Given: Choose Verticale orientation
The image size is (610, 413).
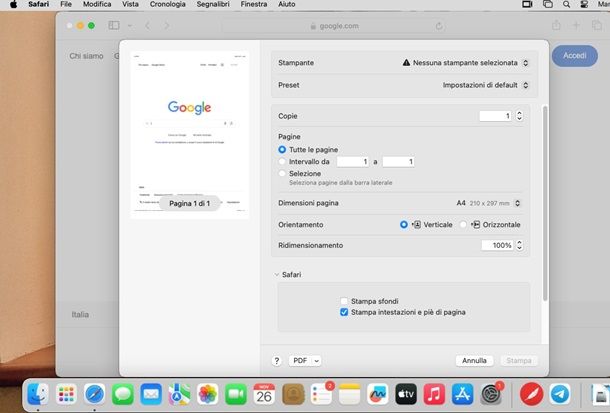Looking at the screenshot, I should pos(404,224).
